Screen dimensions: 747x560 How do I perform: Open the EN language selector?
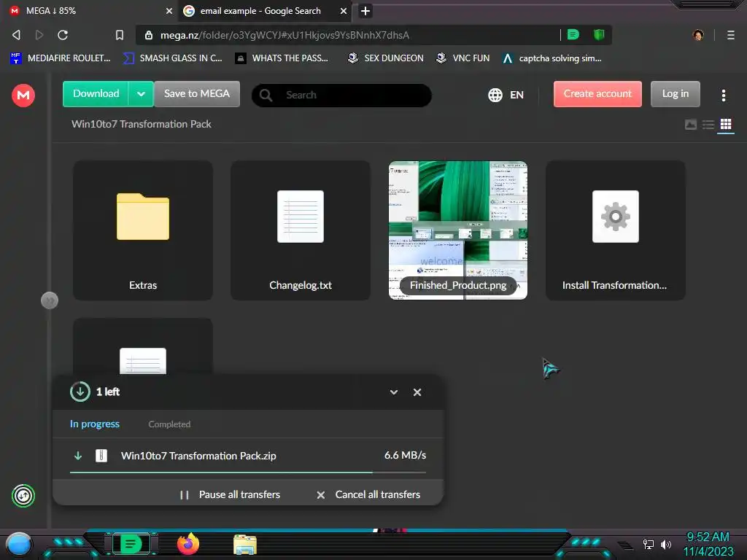(x=506, y=95)
